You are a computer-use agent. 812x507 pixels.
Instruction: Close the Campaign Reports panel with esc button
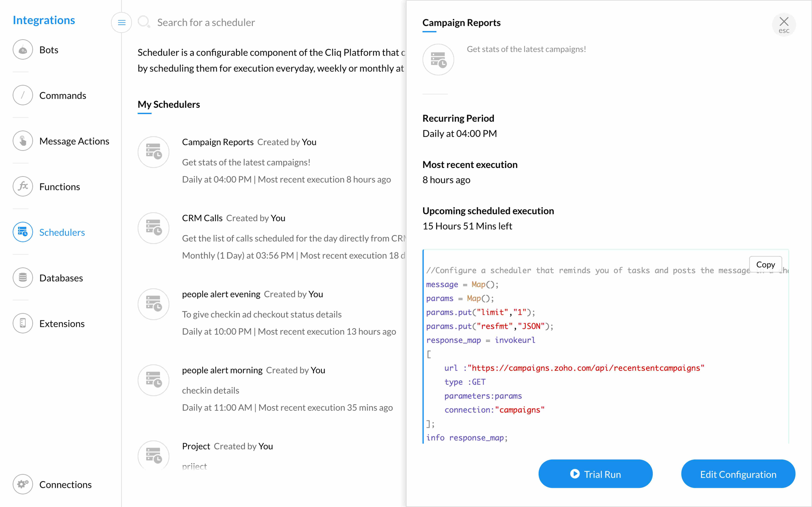[784, 24]
